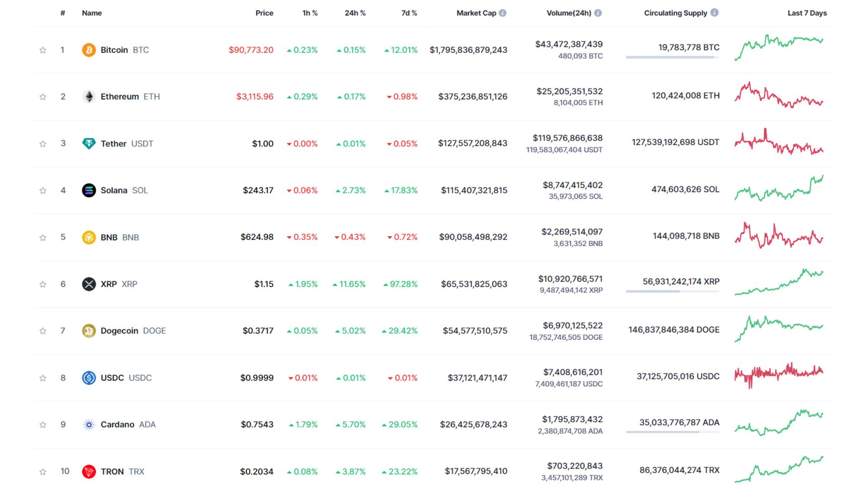This screenshot has width=868, height=488.
Task: Open the Market Cap info tooltip
Action: (x=502, y=13)
